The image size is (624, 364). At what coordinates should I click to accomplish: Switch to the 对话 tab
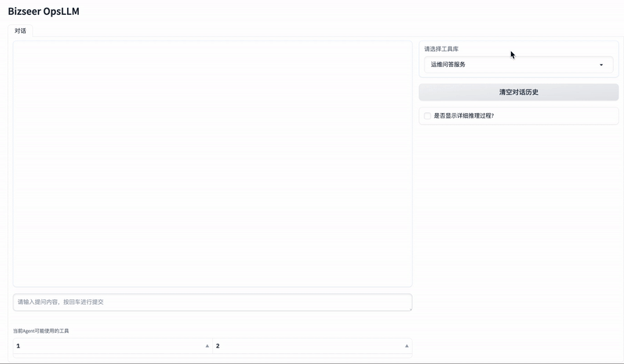(x=20, y=30)
